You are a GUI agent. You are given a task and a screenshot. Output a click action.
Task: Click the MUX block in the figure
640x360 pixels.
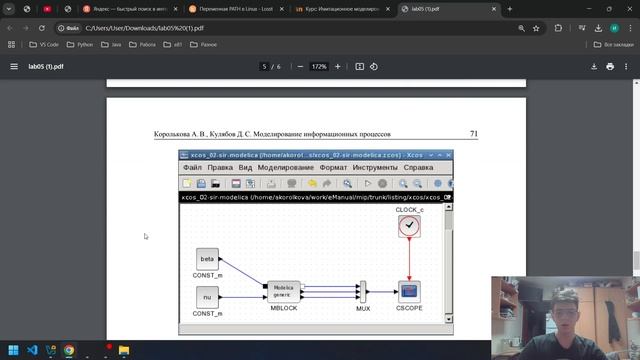pos(363,292)
